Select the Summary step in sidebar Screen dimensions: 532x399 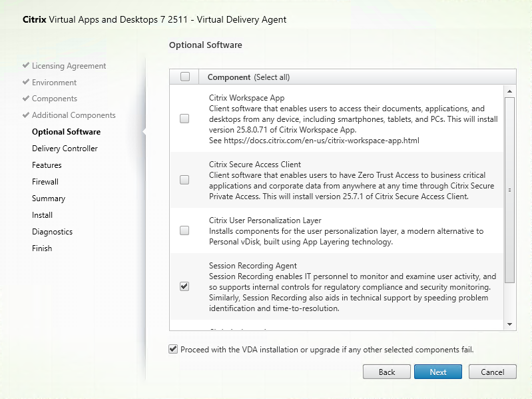pyautogui.click(x=49, y=199)
